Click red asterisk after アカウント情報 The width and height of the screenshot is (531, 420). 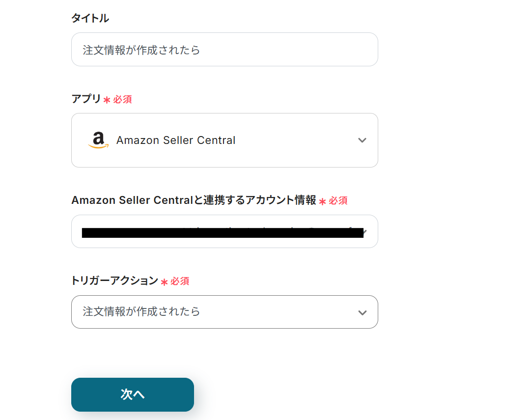(322, 201)
